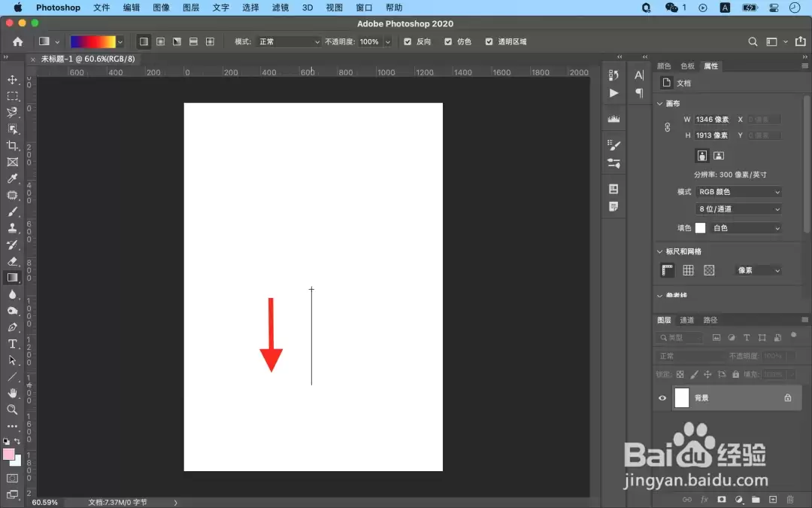The image size is (812, 508).
Task: Select the Eyedropper tool
Action: (13, 178)
